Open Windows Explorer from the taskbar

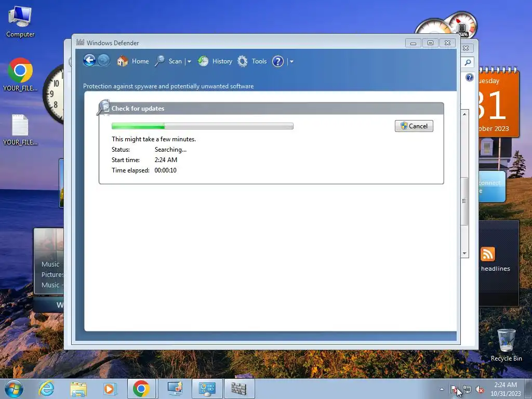[x=78, y=389]
